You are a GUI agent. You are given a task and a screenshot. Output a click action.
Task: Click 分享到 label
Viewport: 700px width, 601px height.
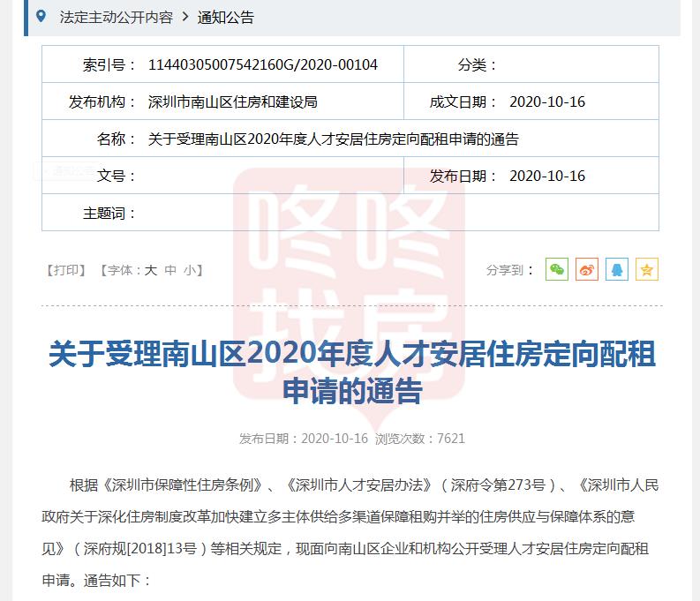[509, 270]
